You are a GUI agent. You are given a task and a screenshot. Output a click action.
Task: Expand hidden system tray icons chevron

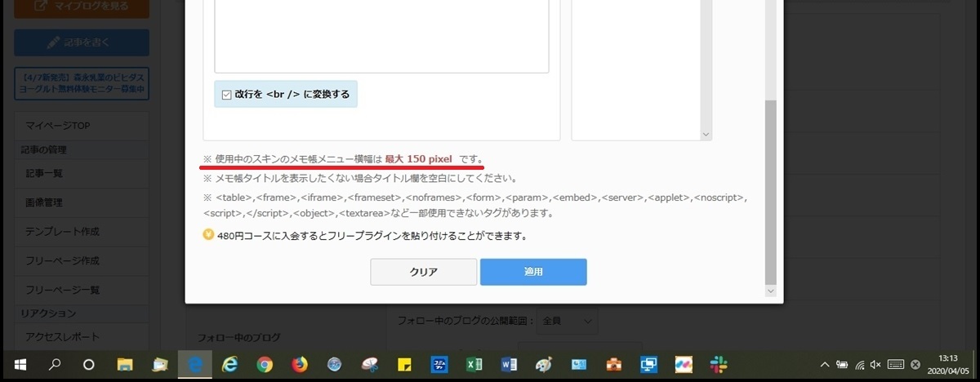(825, 365)
